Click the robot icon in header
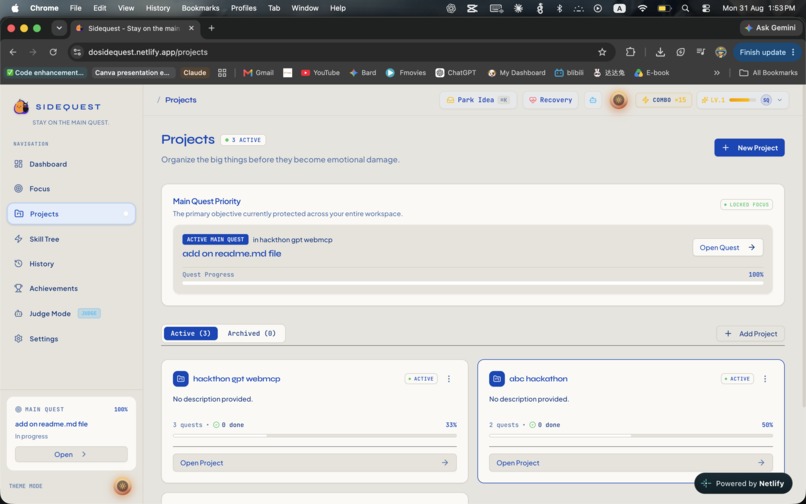Image resolution: width=806 pixels, height=504 pixels. pos(593,100)
